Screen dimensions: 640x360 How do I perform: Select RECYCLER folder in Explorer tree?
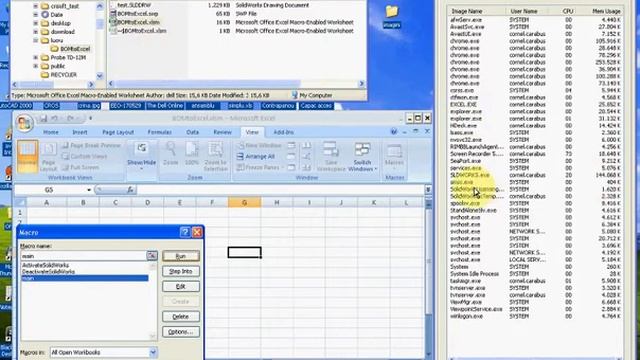(59, 75)
